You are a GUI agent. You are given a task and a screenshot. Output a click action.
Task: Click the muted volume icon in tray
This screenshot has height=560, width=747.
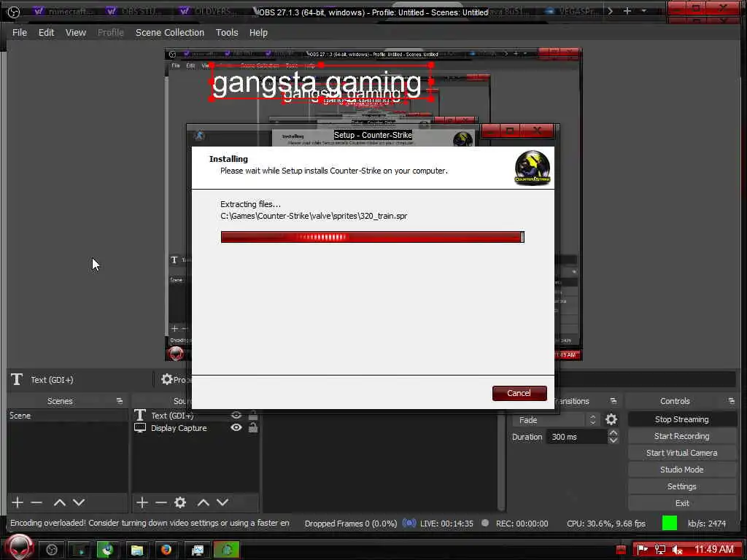pos(678,549)
